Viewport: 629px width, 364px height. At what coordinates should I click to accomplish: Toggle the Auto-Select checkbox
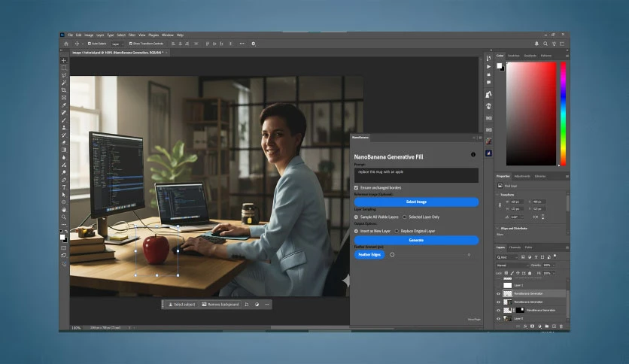90,44
